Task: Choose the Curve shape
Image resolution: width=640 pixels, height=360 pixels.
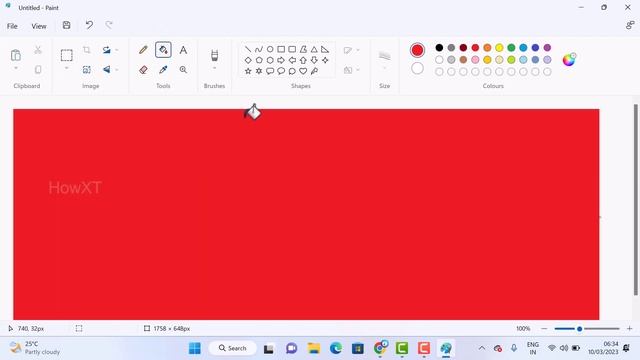Action: (259, 49)
